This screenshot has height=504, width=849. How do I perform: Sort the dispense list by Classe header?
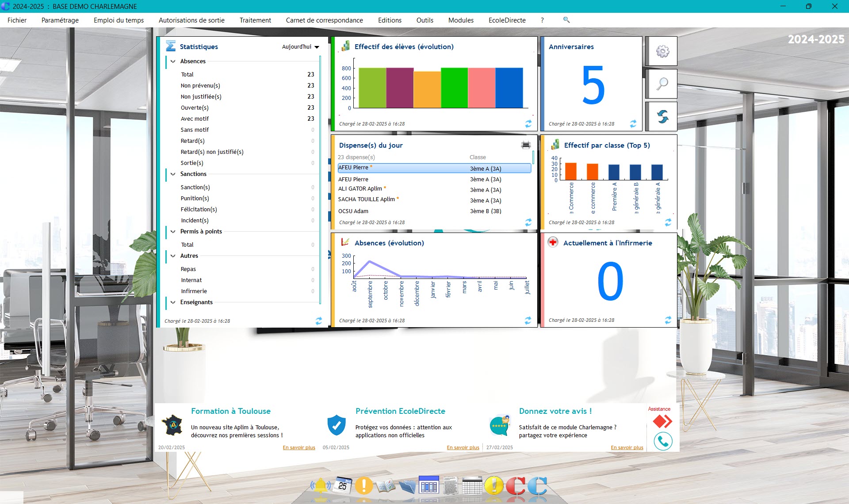tap(478, 157)
